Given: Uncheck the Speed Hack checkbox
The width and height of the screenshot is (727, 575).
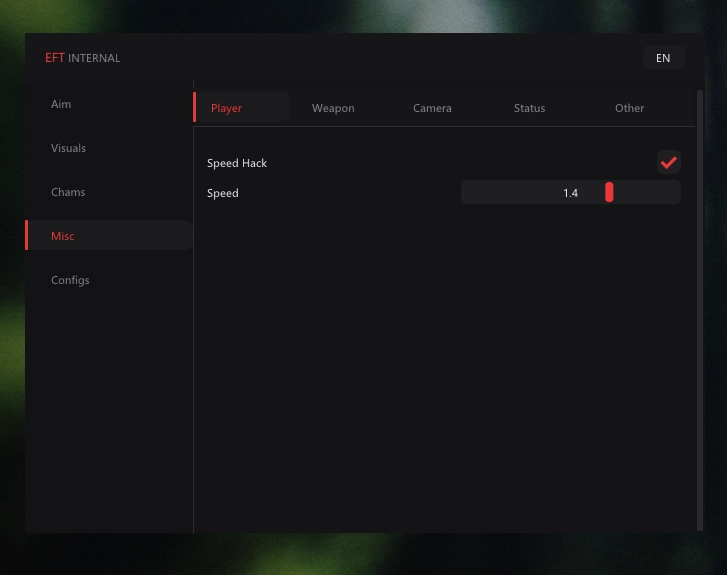Looking at the screenshot, I should [669, 162].
